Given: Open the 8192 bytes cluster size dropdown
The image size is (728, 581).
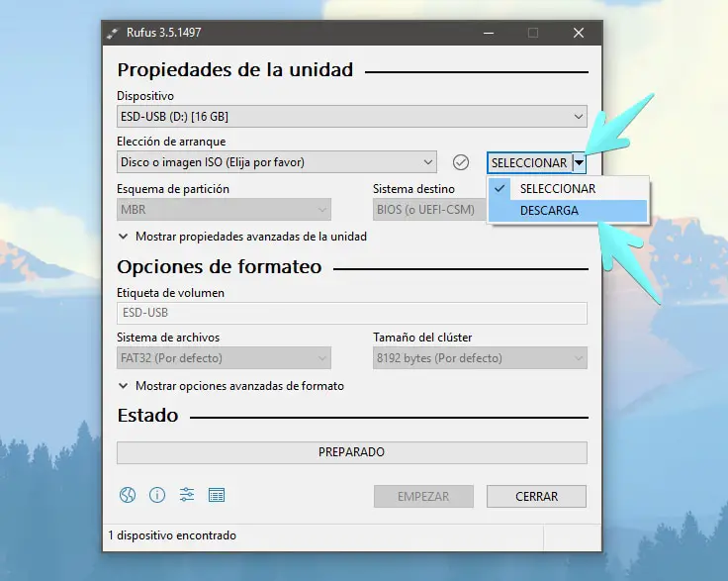Looking at the screenshot, I should click(x=480, y=358).
